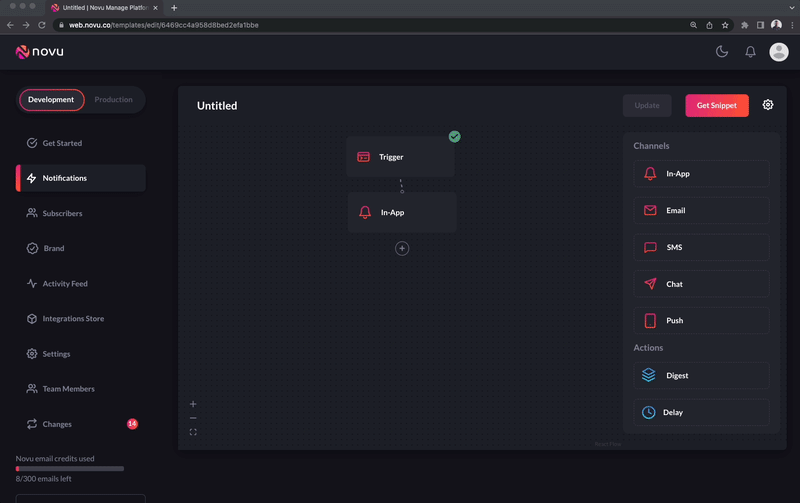Add Delay action
Viewport: 800px width, 503px height.
pyautogui.click(x=702, y=412)
